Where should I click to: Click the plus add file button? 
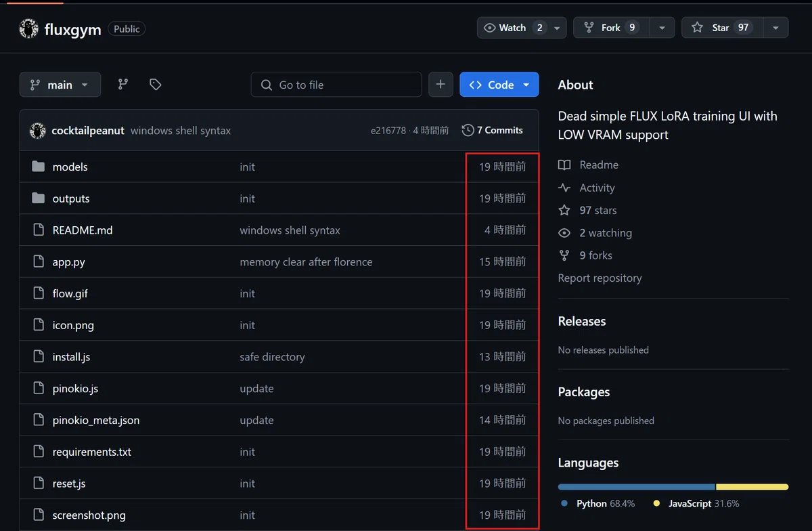pyautogui.click(x=441, y=85)
